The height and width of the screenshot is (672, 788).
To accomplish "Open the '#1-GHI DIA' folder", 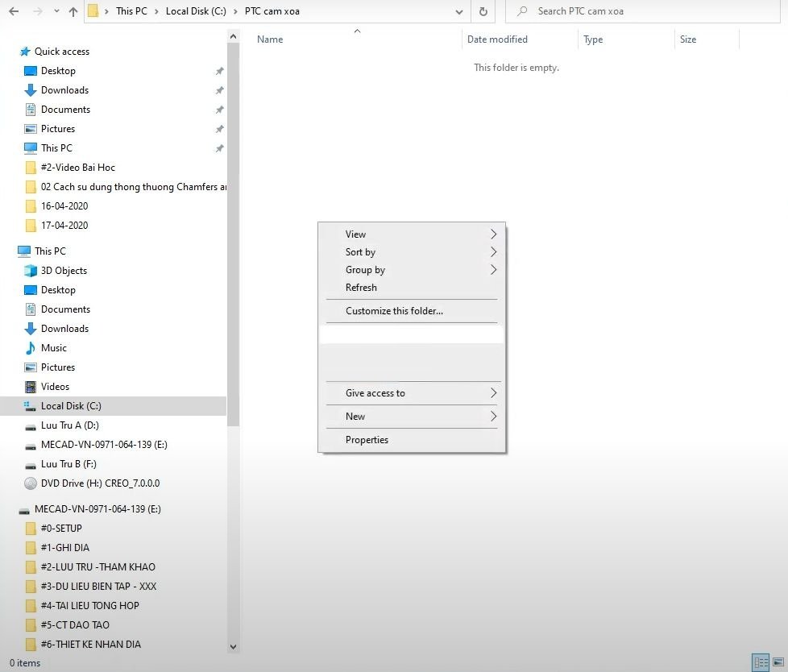I will point(64,548).
